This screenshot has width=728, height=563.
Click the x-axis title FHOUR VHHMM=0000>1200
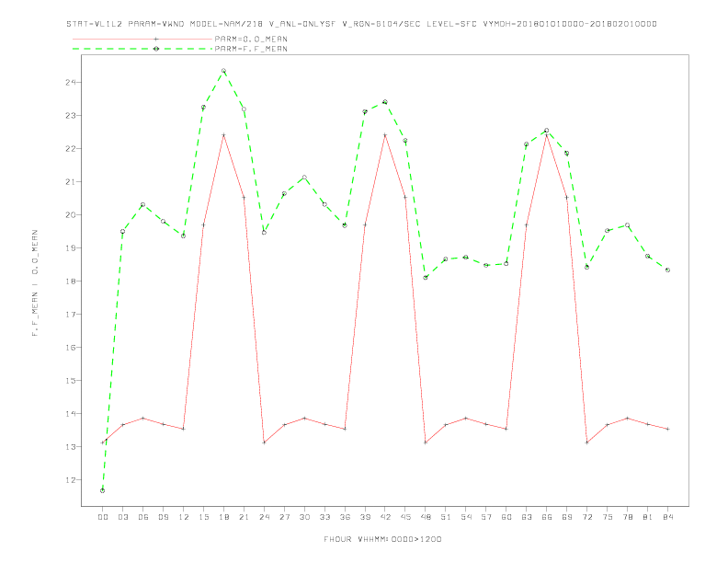click(382, 539)
